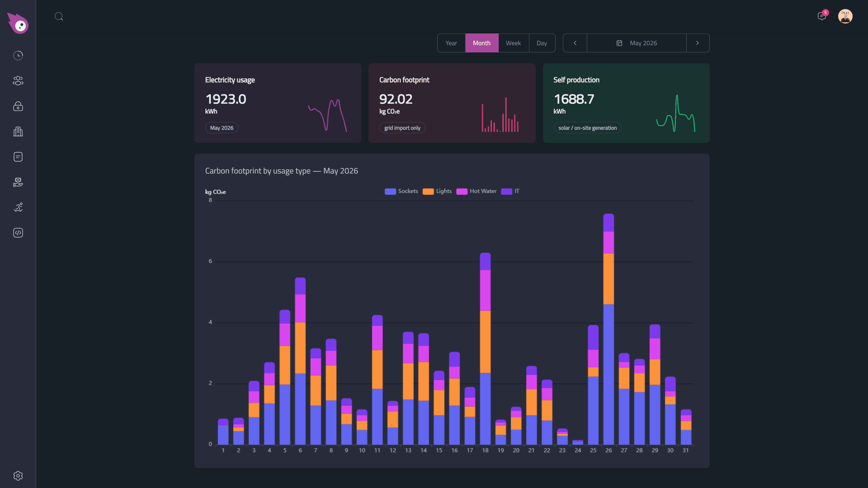Toggle the Lights series in the legend
Screen dimensions: 868x488
(437, 191)
